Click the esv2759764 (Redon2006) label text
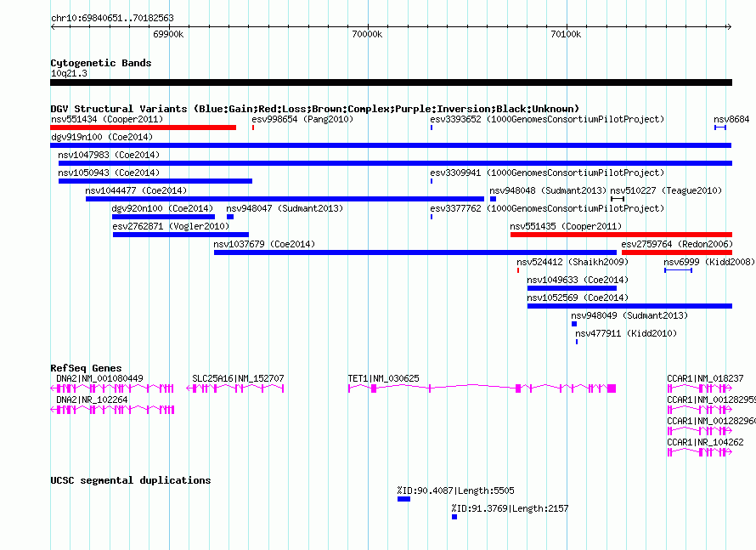 (x=677, y=244)
